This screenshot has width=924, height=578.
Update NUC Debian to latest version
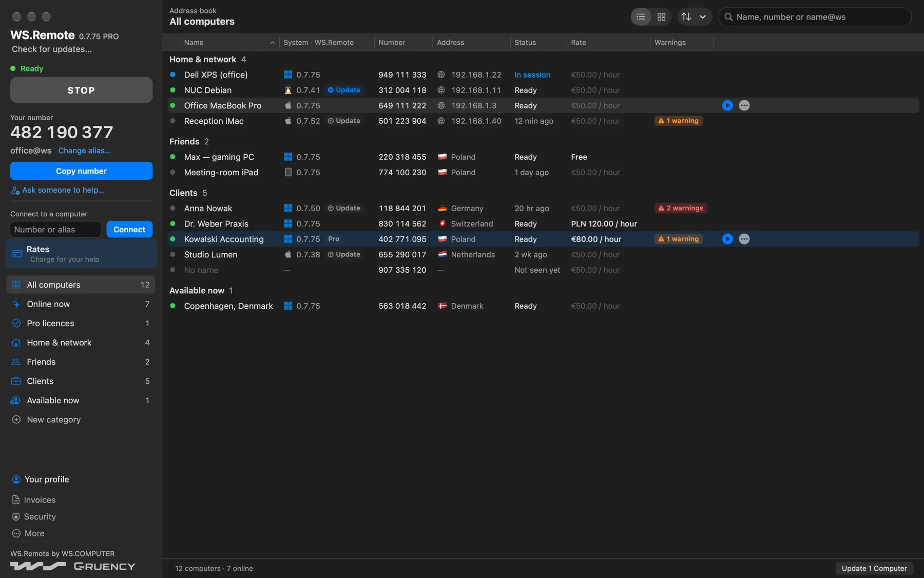(344, 90)
